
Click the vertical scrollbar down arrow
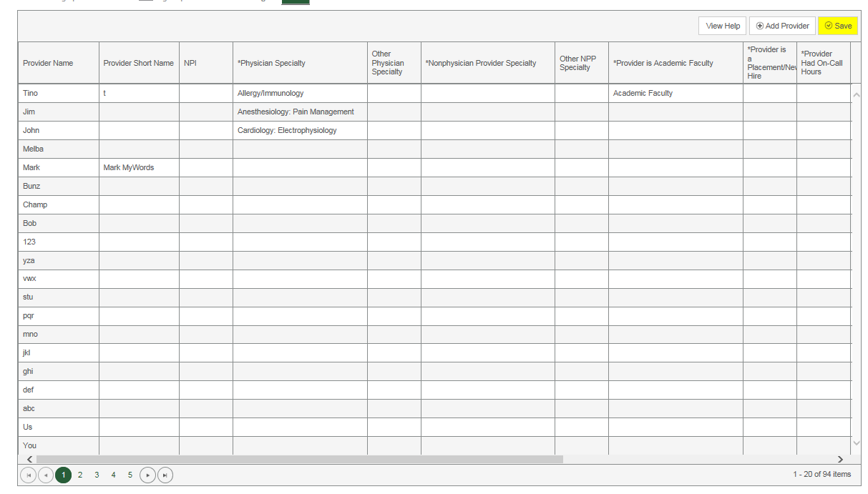pyautogui.click(x=856, y=445)
